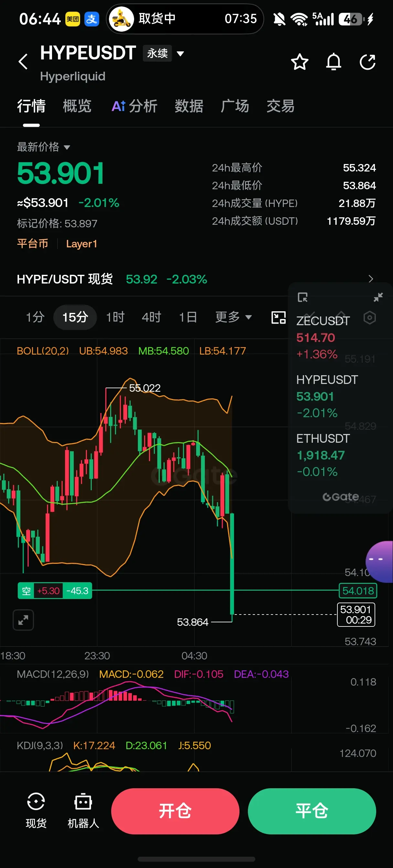The height and width of the screenshot is (868, 393).
Task: Tap the floating window select-pointer icon
Action: pos(303,297)
